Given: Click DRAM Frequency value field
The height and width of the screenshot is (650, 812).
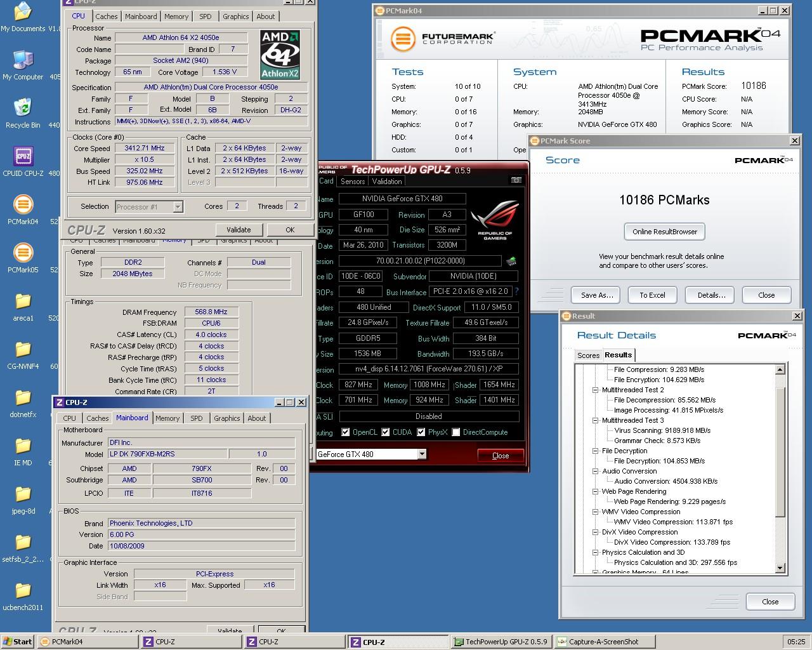Looking at the screenshot, I should pos(211,312).
